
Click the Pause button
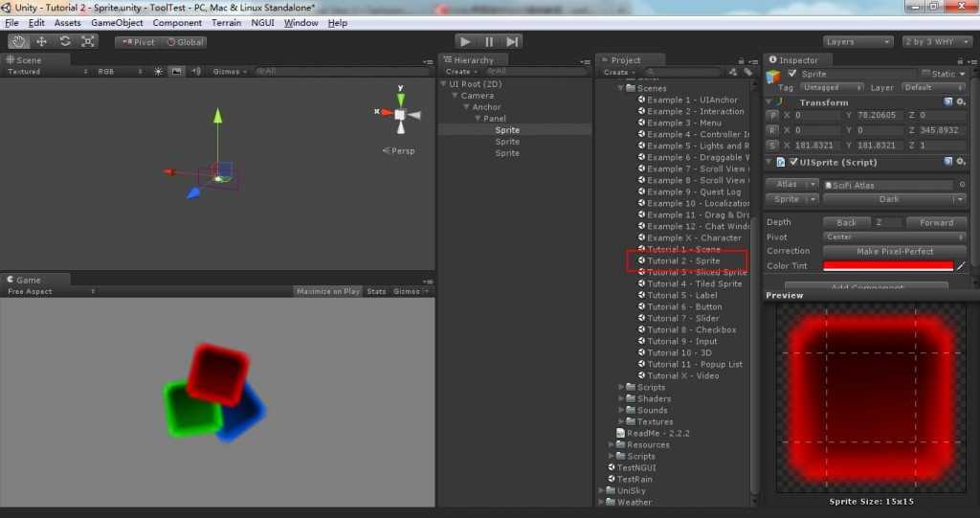[489, 42]
